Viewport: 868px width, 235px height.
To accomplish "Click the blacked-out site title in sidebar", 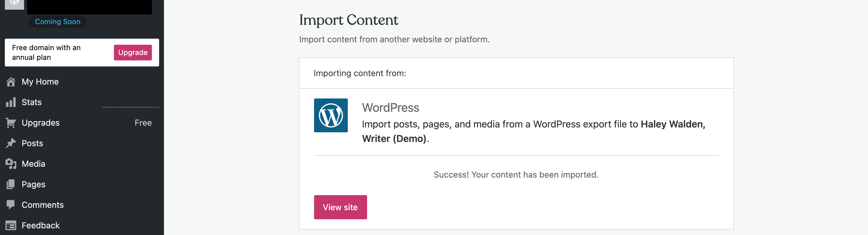I will coord(89,6).
